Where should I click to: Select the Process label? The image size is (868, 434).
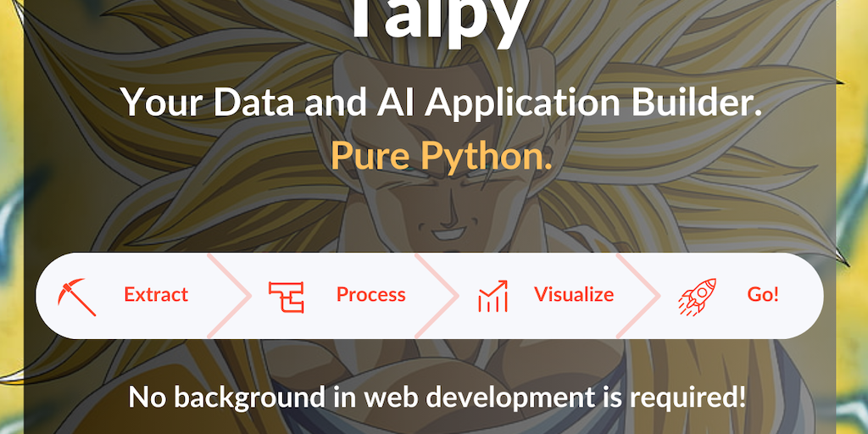pos(371,294)
